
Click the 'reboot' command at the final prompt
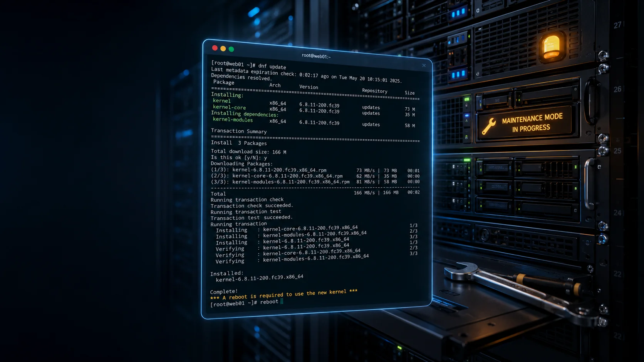click(269, 302)
